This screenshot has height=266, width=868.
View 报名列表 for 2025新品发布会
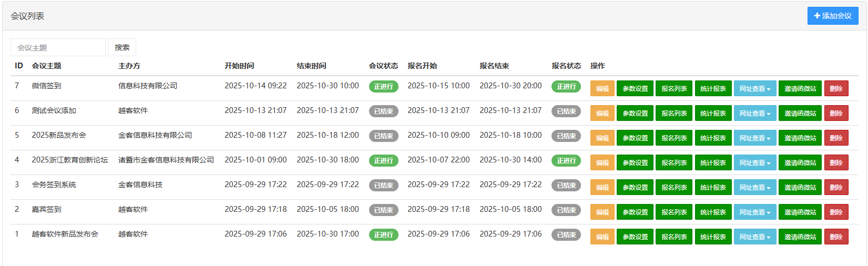point(674,138)
